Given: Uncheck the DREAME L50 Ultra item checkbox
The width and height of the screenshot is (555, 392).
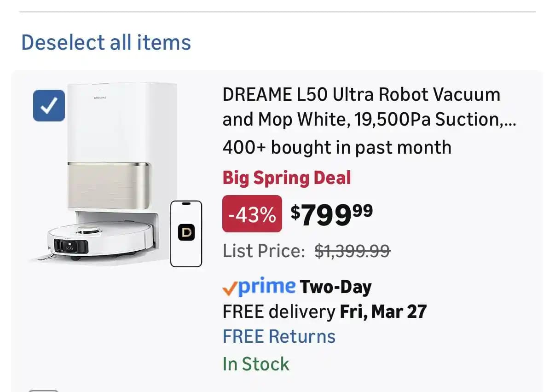Looking at the screenshot, I should [49, 106].
